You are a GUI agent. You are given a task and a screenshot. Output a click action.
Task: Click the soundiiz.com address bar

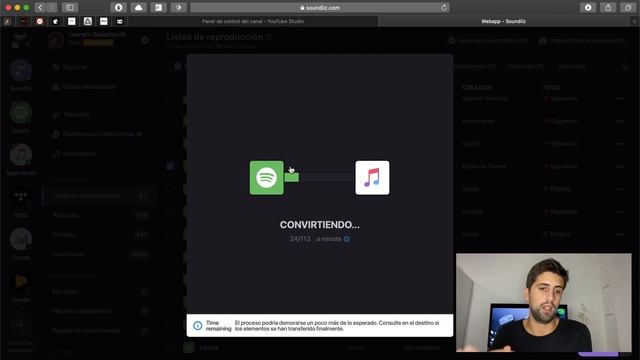[320, 7]
